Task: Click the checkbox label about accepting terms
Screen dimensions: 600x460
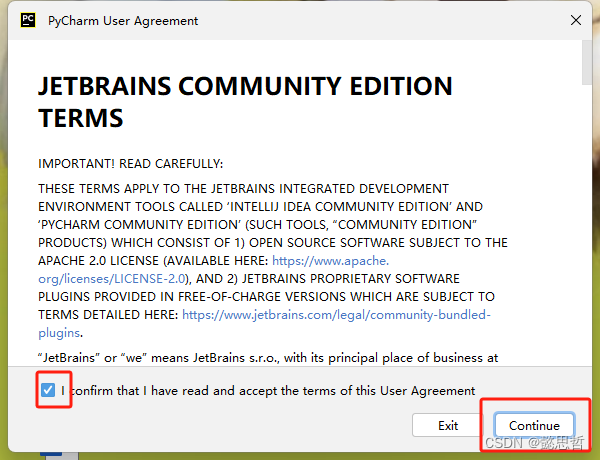Action: [x=268, y=391]
